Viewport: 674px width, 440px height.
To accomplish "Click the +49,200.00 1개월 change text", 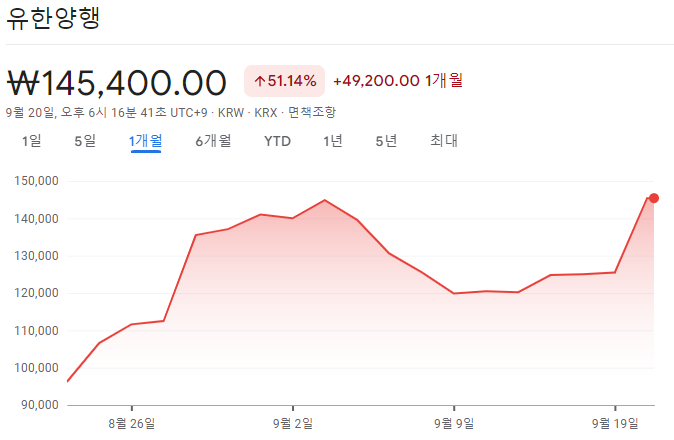I will (397, 81).
